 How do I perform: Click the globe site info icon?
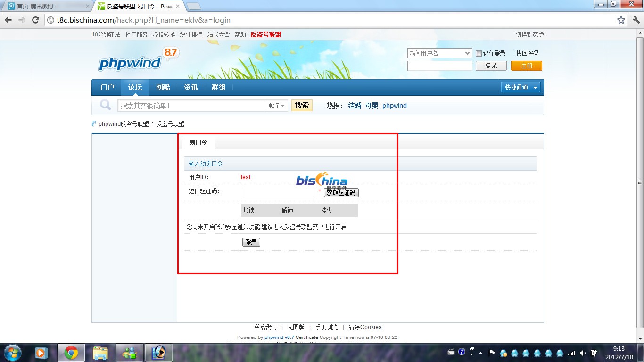point(51,20)
